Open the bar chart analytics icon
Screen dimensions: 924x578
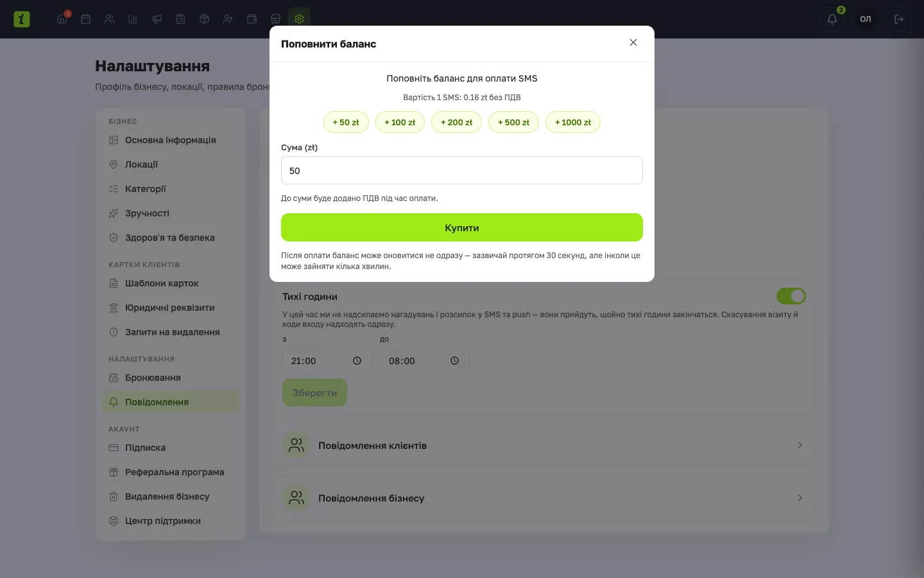coord(133,19)
